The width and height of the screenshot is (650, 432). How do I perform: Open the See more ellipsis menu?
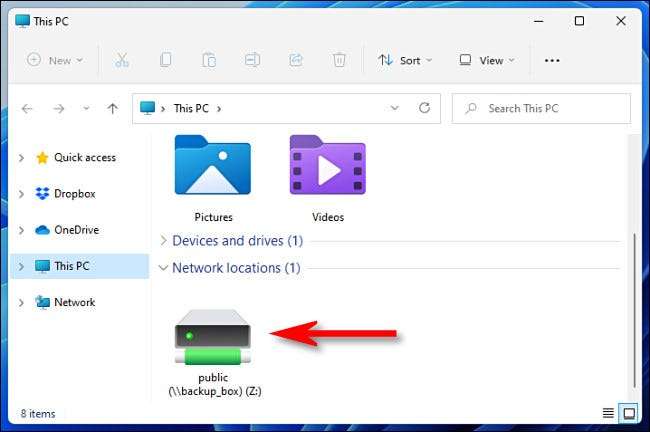552,61
